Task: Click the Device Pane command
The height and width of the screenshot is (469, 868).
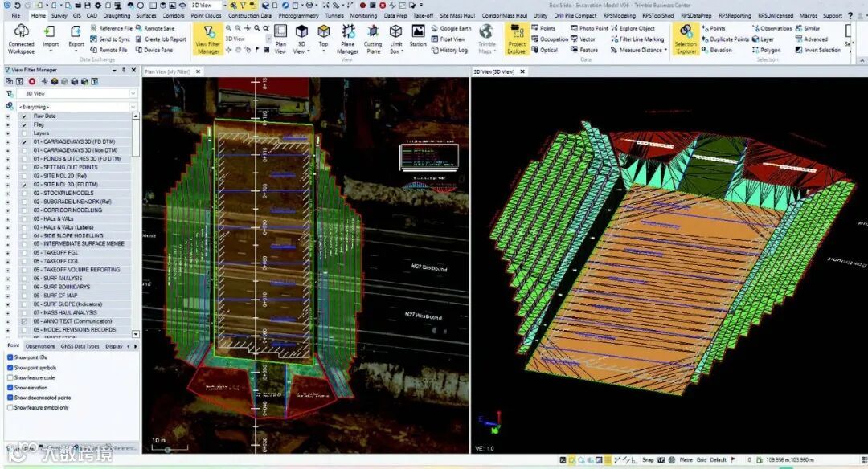Action: point(154,50)
